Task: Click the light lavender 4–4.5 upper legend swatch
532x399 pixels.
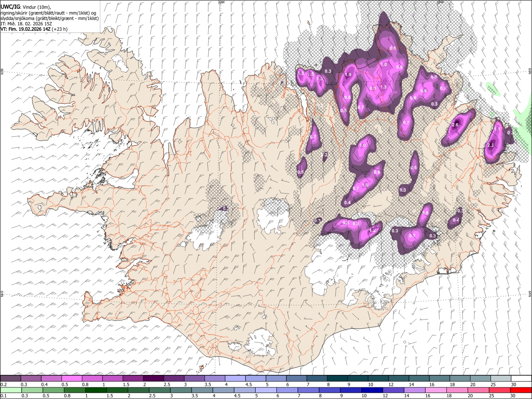Action: pos(235,379)
